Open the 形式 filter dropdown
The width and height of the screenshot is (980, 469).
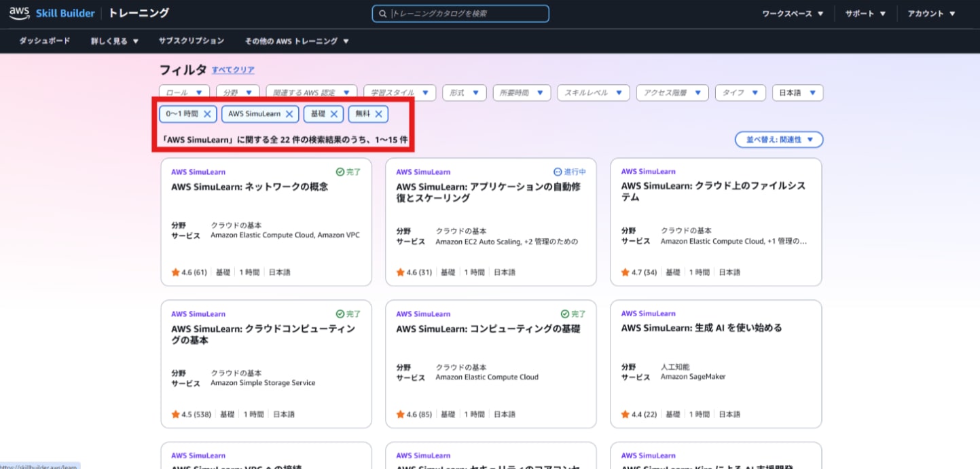[x=465, y=92]
